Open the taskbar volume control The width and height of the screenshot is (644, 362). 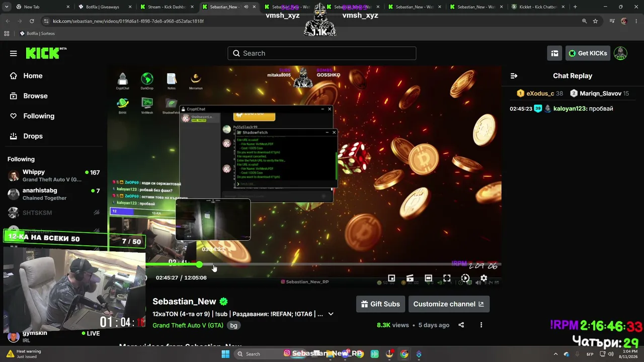pyautogui.click(x=611, y=354)
